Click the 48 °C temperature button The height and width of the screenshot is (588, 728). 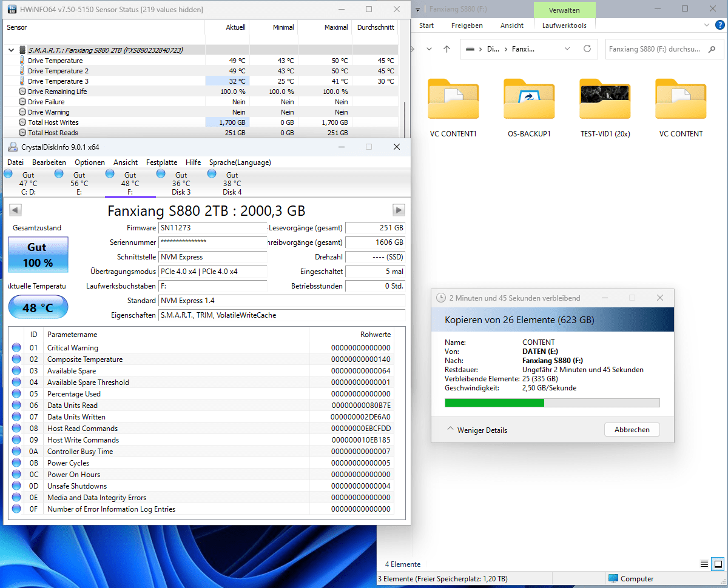(x=38, y=307)
